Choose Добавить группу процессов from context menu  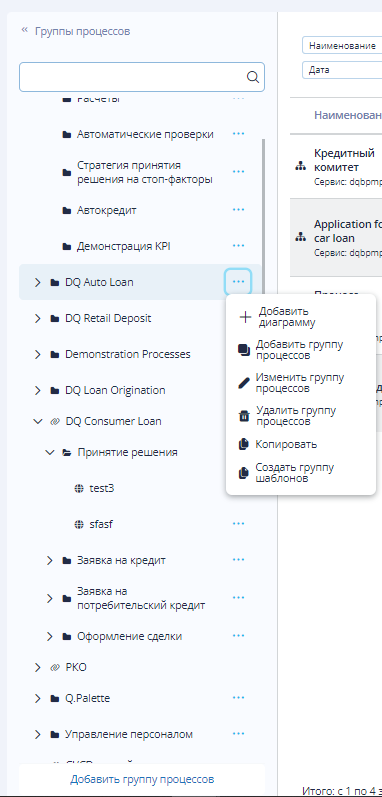[301, 350]
